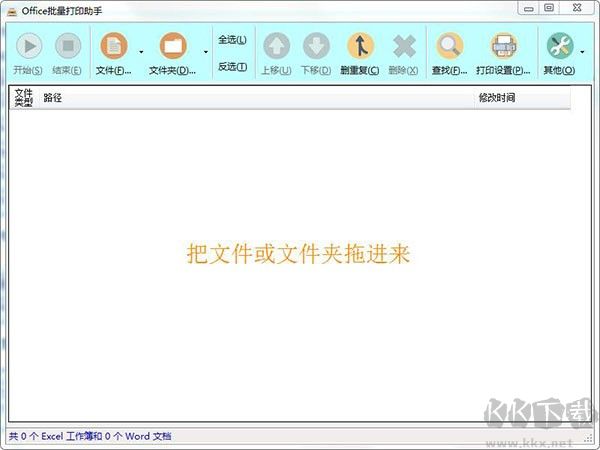This screenshot has width=600, height=450.
Task: Open search with 查找(F) magnifier icon
Action: [x=450, y=46]
